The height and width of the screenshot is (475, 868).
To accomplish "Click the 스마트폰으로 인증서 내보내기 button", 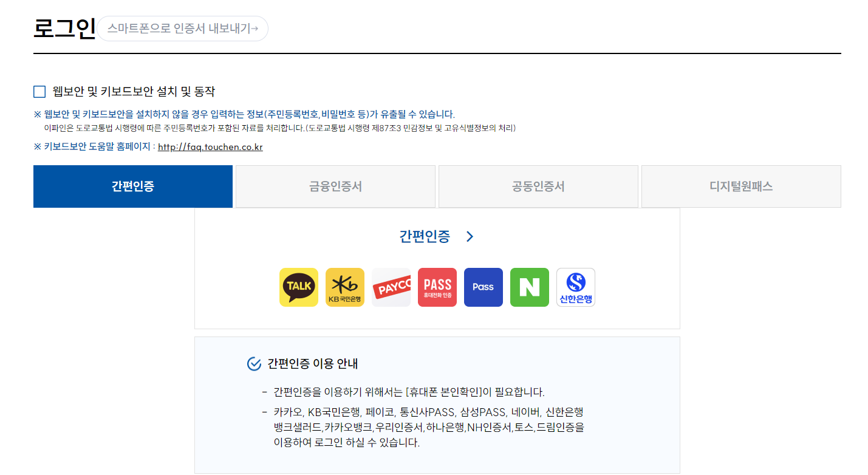I will click(182, 28).
